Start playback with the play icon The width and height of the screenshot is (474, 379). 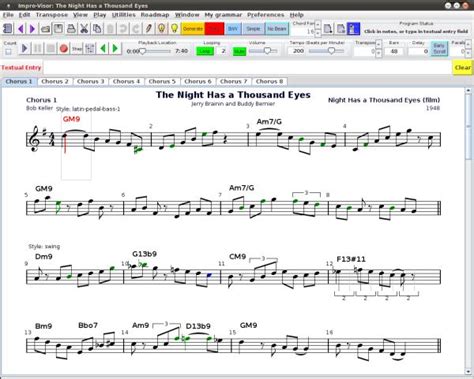(x=24, y=49)
